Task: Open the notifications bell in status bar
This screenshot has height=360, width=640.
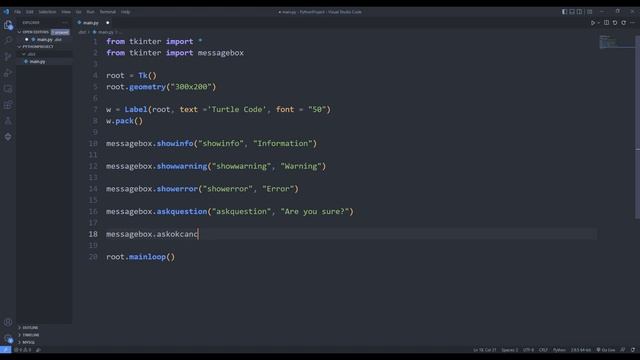Action: click(633, 350)
